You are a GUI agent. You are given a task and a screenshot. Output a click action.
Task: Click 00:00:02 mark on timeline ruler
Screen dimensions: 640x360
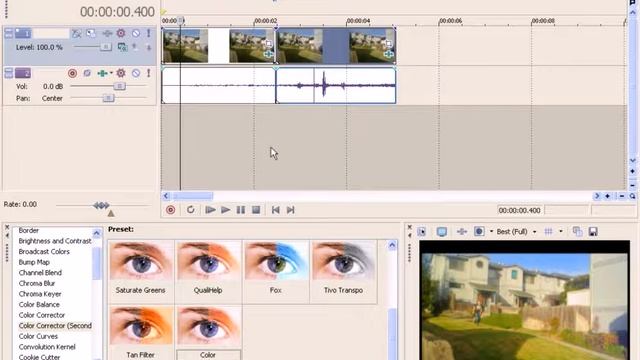click(x=265, y=20)
